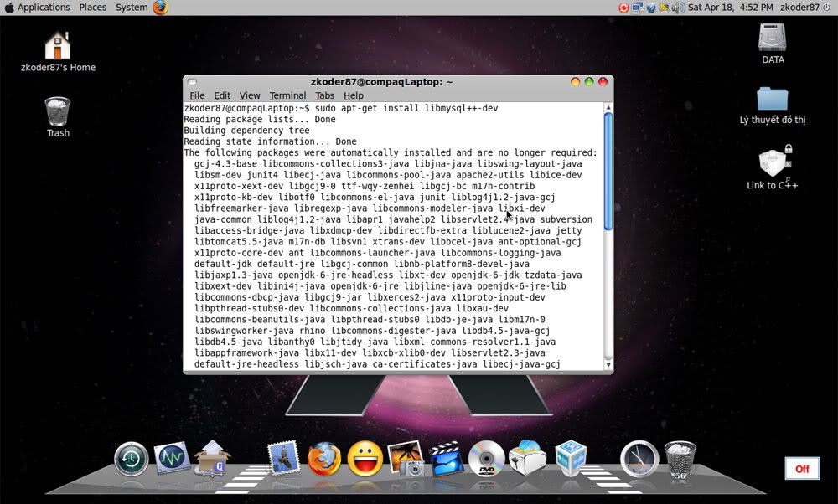This screenshot has width=838, height=504.
Task: Launch the movie clapperboard app in dock
Action: pos(447,458)
